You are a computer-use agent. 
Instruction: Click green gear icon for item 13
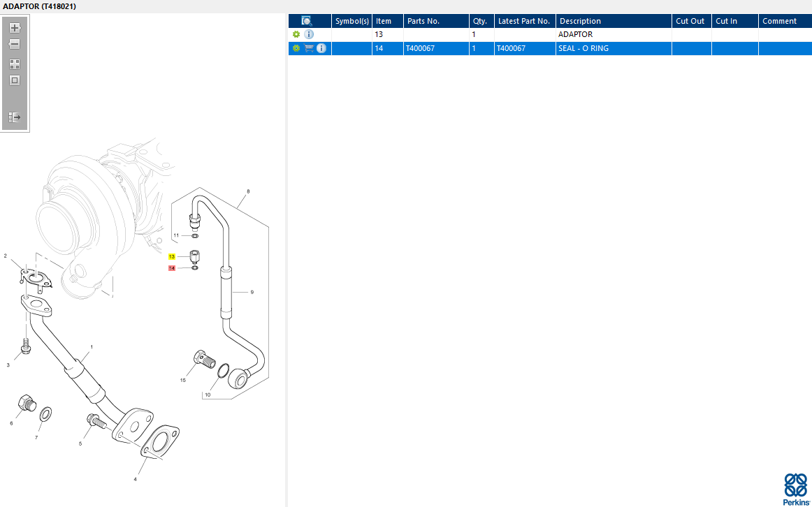click(296, 34)
